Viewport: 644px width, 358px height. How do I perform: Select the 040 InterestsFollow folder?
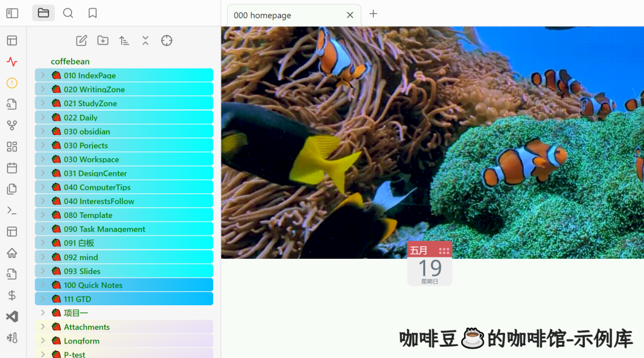click(124, 201)
